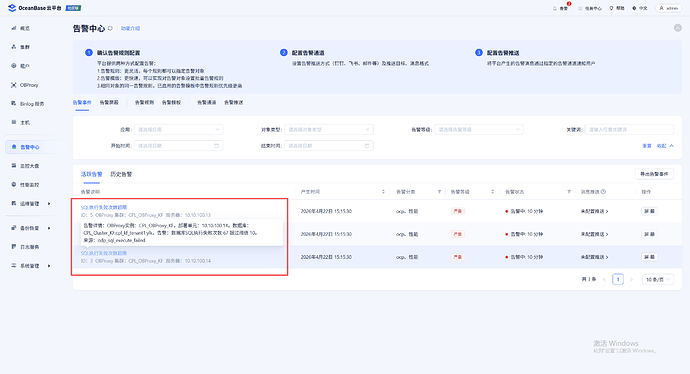Viewport: 690px width, 374px height.
Task: Go to next page arrow in pagination
Action: point(631,280)
